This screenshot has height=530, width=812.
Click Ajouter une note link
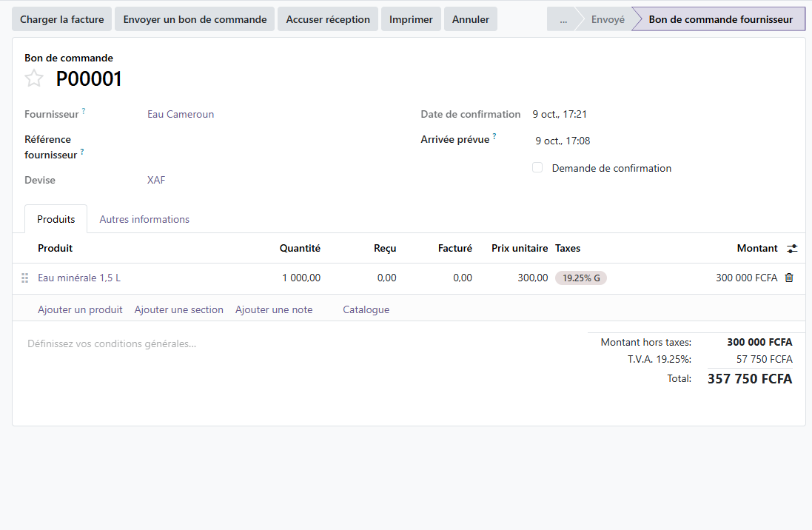pyautogui.click(x=274, y=310)
